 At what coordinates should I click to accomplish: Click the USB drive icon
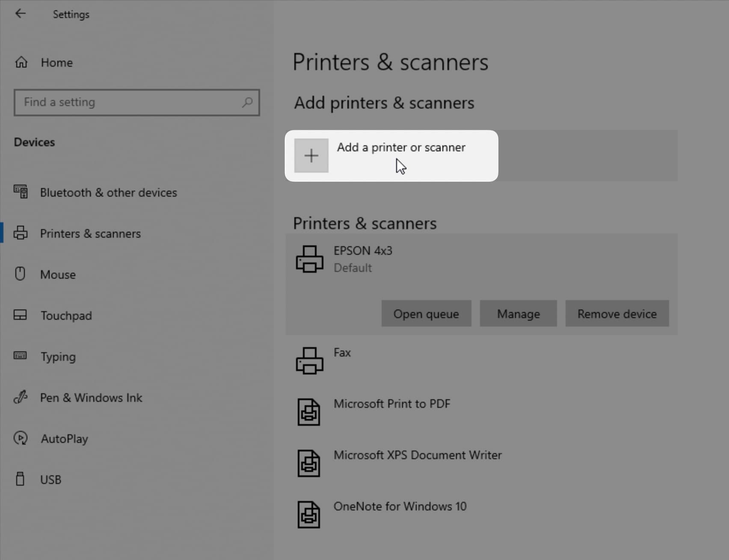[x=20, y=479]
